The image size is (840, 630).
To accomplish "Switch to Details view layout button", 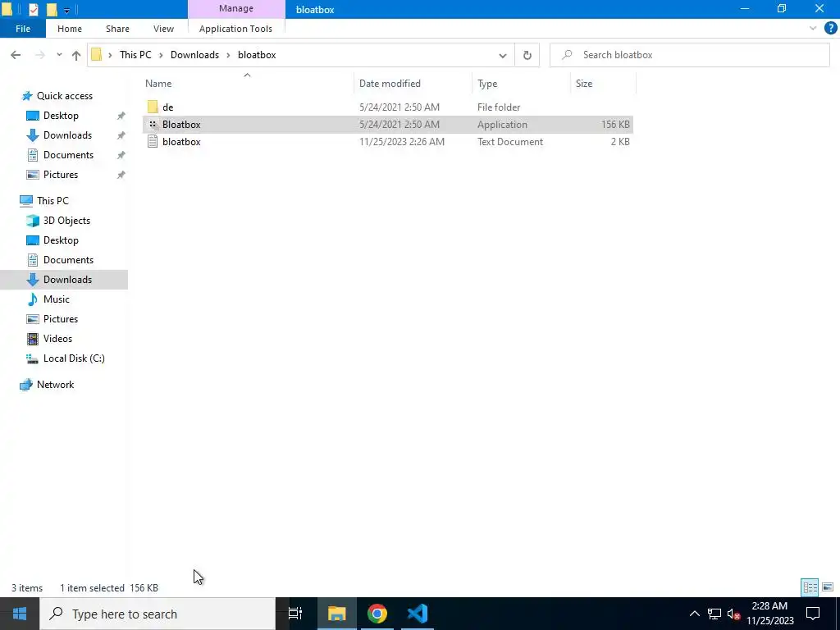I will (x=810, y=587).
